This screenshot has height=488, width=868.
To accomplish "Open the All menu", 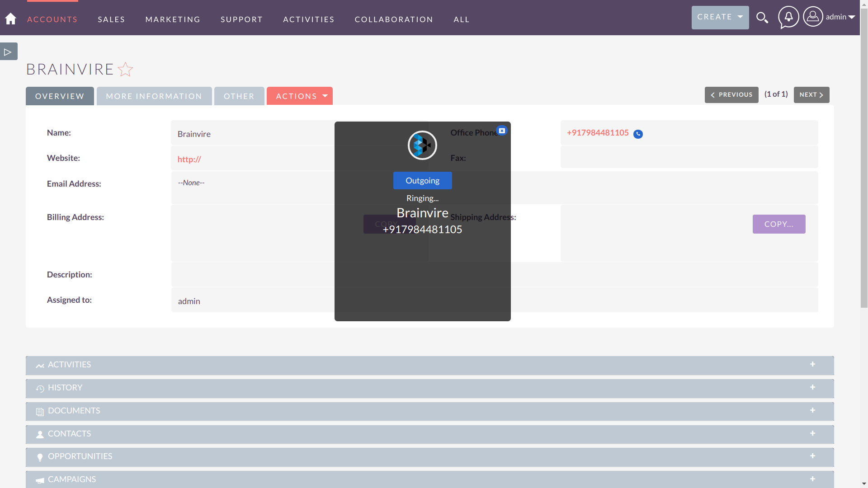I will (462, 19).
